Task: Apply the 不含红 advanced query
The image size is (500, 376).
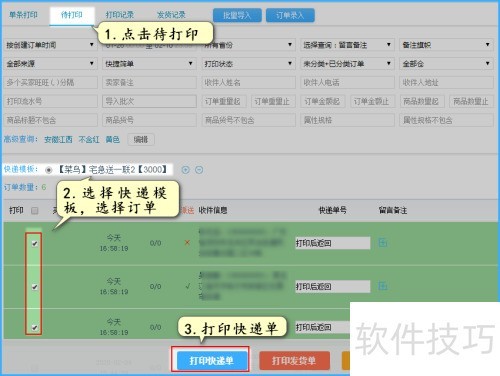Action: (x=89, y=139)
